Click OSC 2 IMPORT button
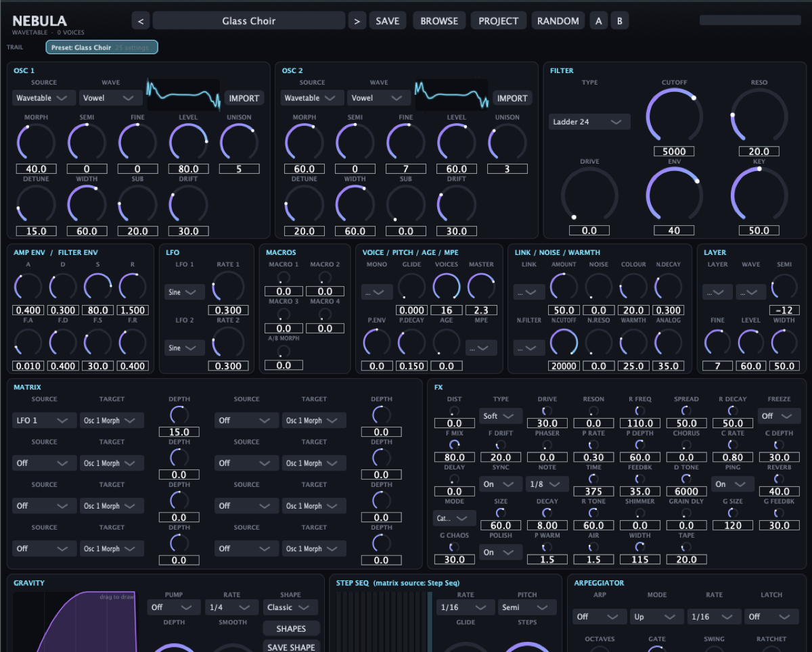This screenshot has width=812, height=652. tap(512, 98)
